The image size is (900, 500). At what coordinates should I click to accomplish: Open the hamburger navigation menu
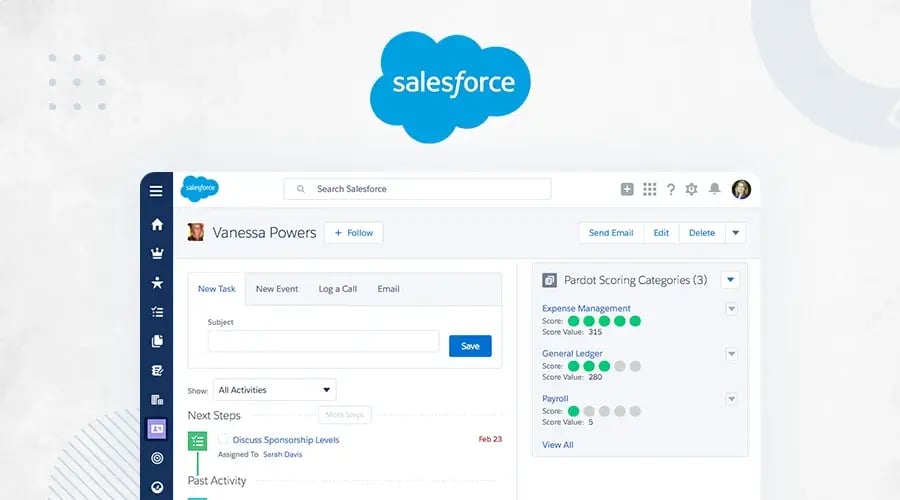pyautogui.click(x=156, y=191)
